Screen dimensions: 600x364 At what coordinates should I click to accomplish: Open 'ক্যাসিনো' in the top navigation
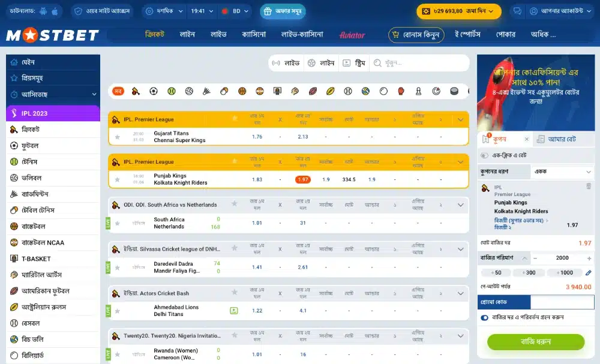pos(254,34)
